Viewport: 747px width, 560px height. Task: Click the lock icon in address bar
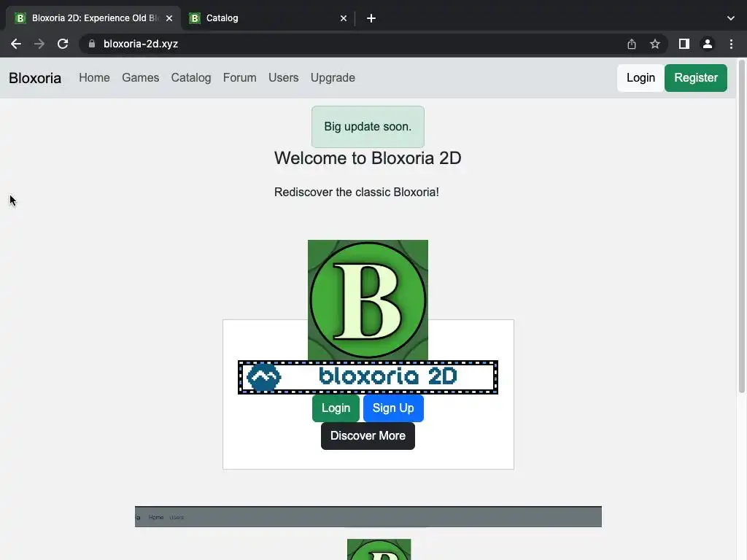[x=92, y=44]
